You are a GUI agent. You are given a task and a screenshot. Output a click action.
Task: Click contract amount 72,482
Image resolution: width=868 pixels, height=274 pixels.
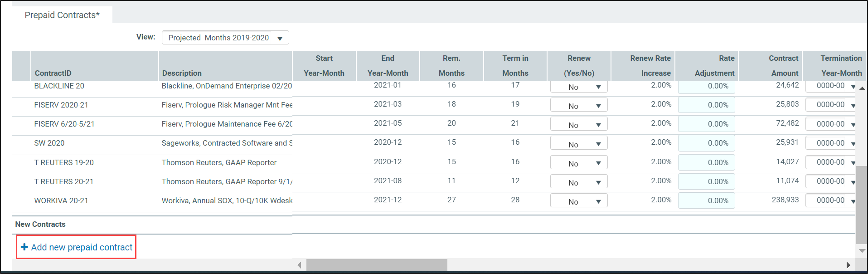pyautogui.click(x=787, y=123)
